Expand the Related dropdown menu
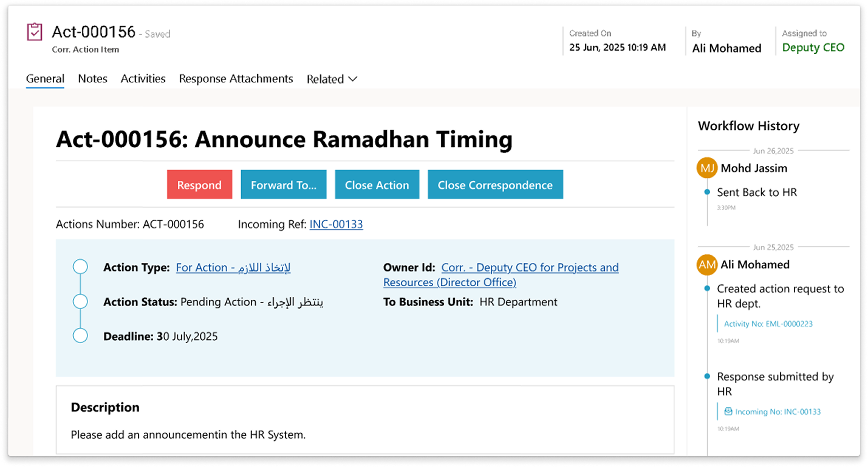The width and height of the screenshot is (868, 467). tap(332, 79)
